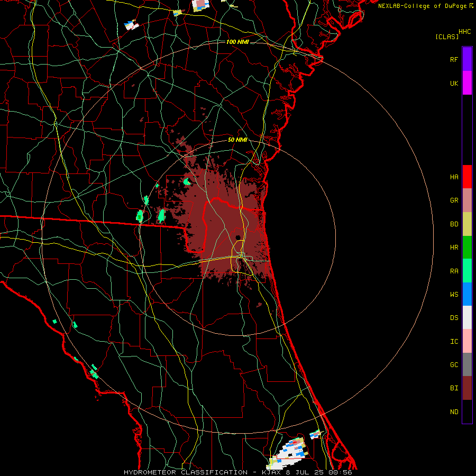Select the IC light pink legend swatch
This screenshot has height=476, width=476.
(x=467, y=341)
